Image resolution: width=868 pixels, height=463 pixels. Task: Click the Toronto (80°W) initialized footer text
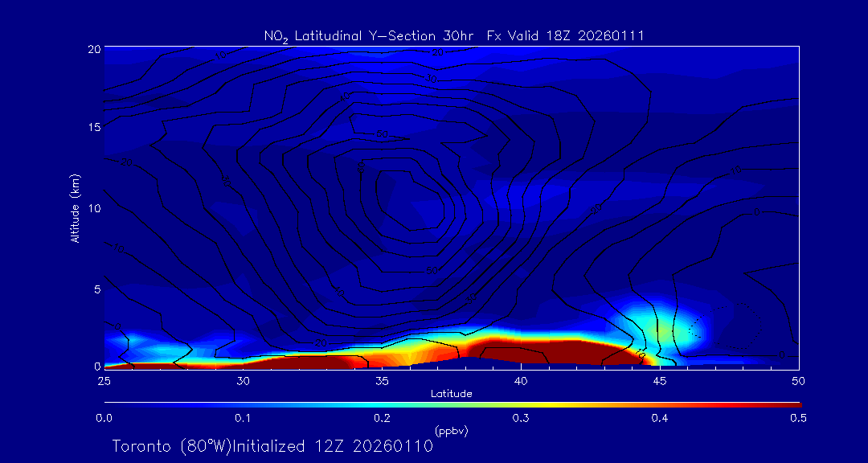click(x=272, y=446)
